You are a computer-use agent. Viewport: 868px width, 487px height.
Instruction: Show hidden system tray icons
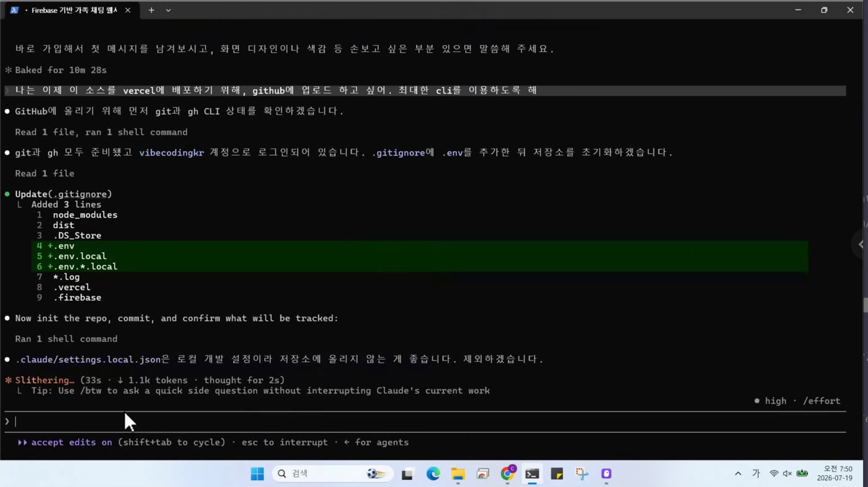pos(738,474)
